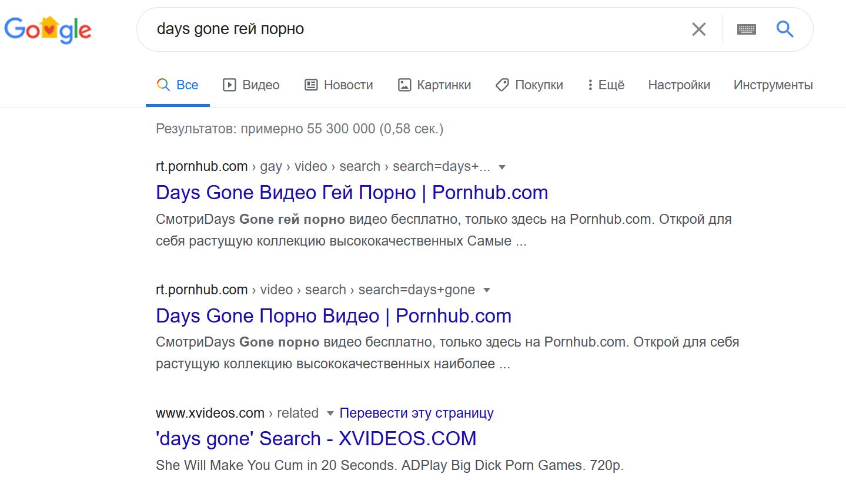Open the first result's title link
846x504 pixels.
click(352, 193)
